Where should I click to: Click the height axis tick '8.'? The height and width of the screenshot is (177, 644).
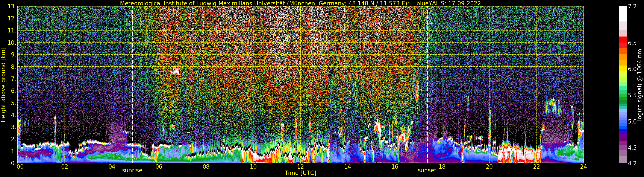(x=13, y=67)
